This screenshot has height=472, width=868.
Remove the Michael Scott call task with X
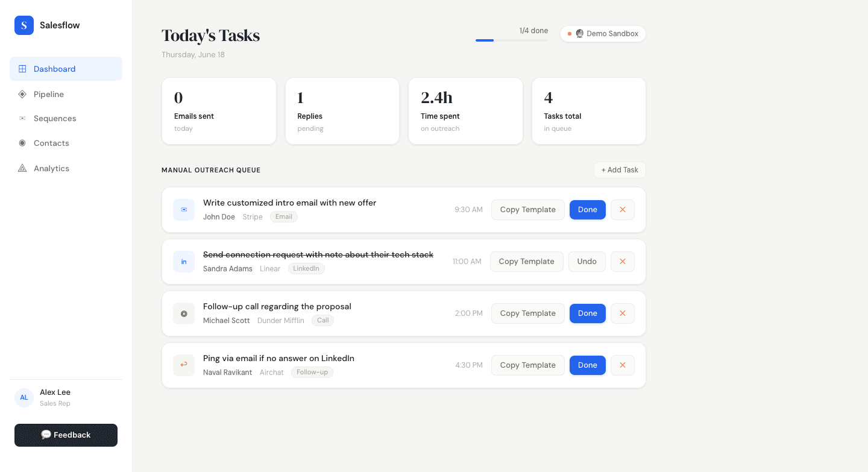[623, 313]
